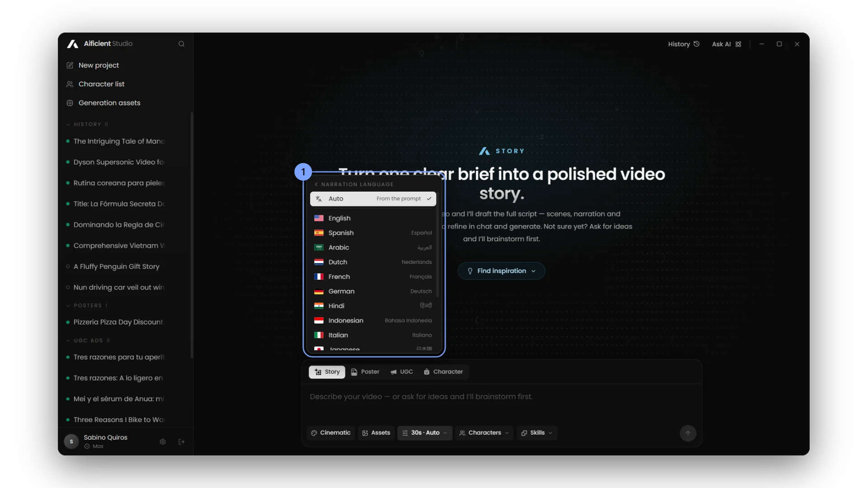Switch to the Character tab
Image resolution: width=868 pixels, height=488 pixels.
pos(443,372)
